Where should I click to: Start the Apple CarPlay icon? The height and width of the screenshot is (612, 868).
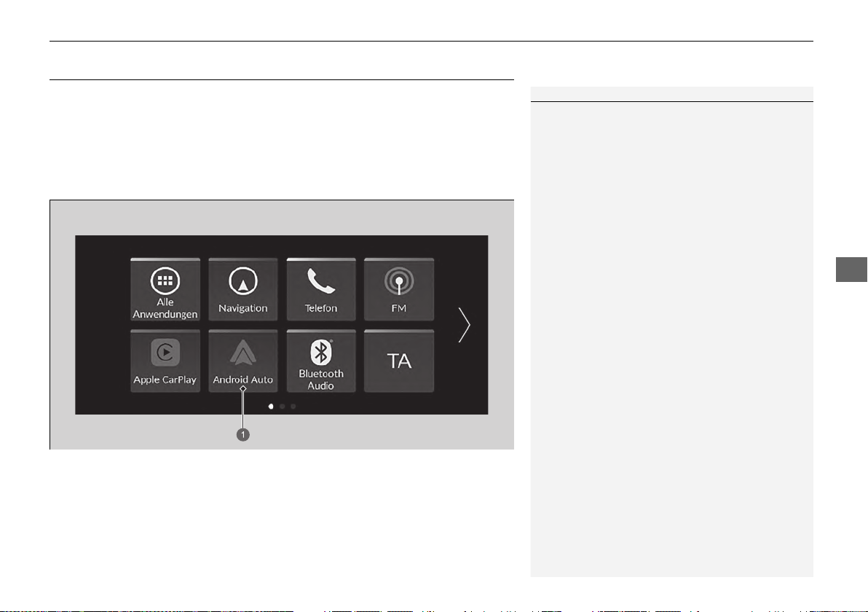click(165, 352)
